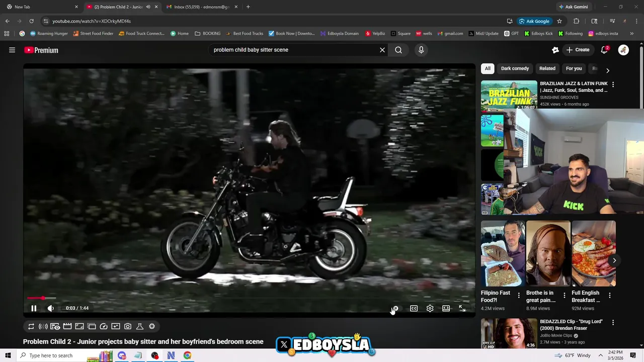Screen dimensions: 644x362
Task: Toggle closed captions (CC) on the player
Action: (414, 308)
